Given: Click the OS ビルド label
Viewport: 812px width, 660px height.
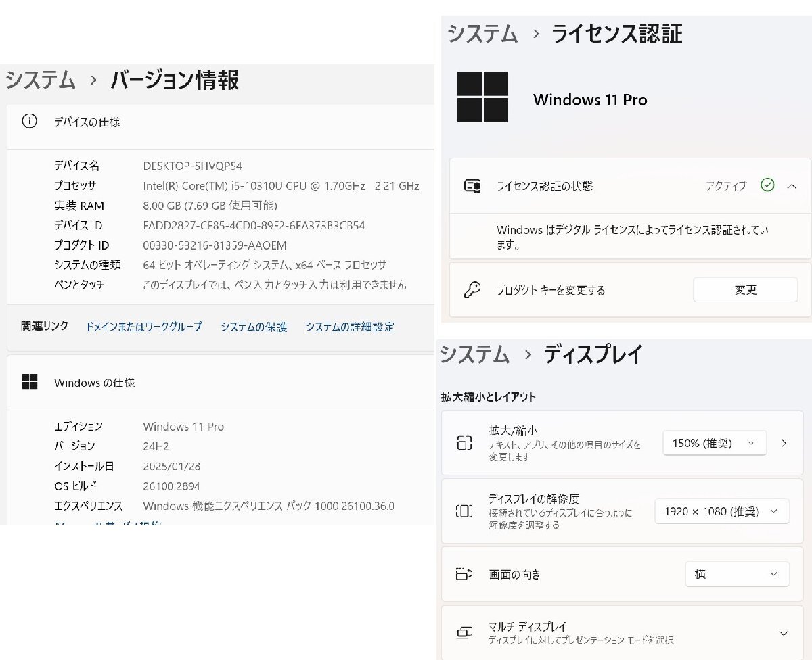Looking at the screenshot, I should (76, 486).
